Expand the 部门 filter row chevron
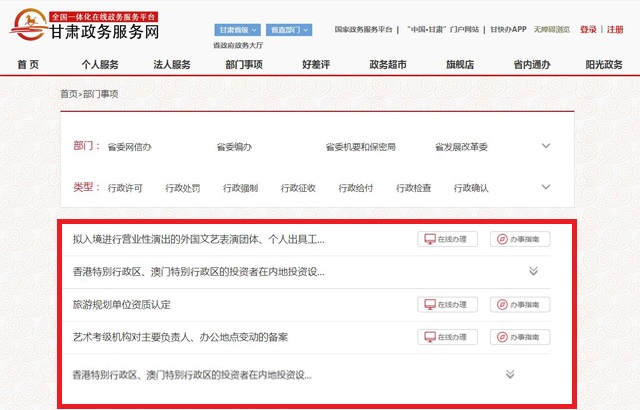The image size is (640, 410). click(546, 146)
